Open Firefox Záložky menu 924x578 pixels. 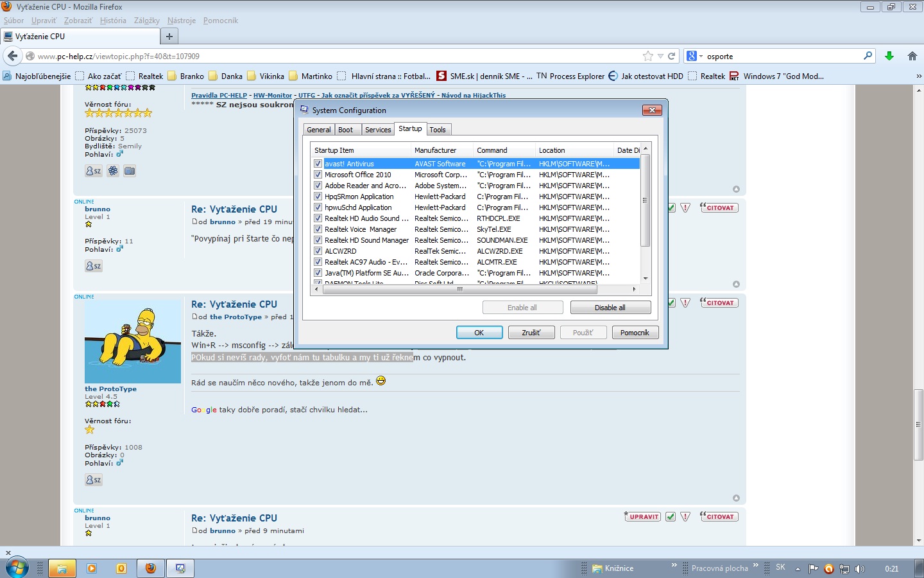tap(147, 21)
